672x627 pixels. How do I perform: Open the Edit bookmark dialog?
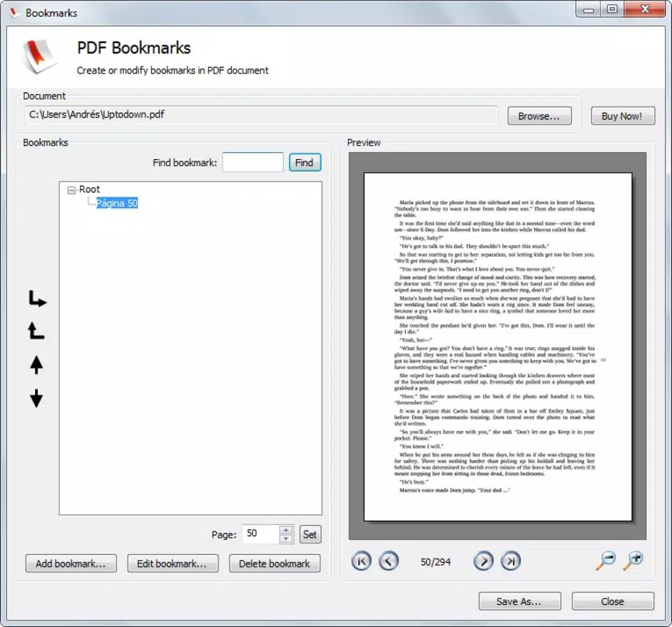(172, 564)
